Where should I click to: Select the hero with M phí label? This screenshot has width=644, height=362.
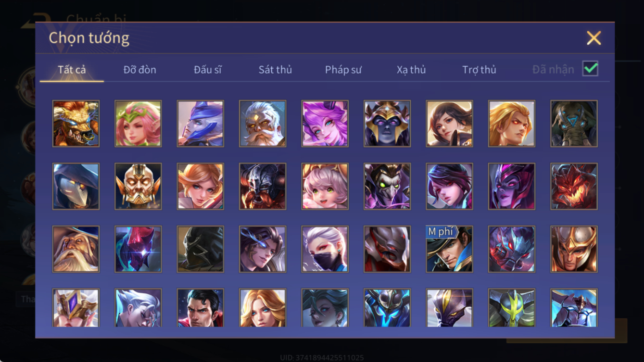(449, 249)
